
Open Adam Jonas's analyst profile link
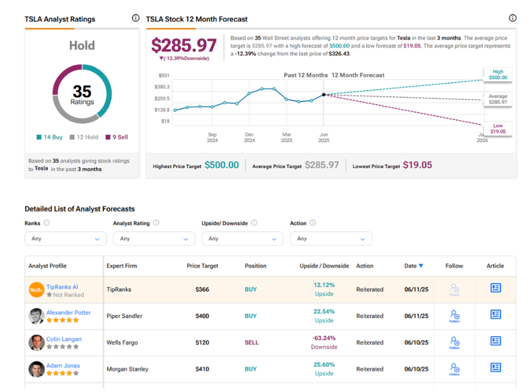(x=63, y=366)
